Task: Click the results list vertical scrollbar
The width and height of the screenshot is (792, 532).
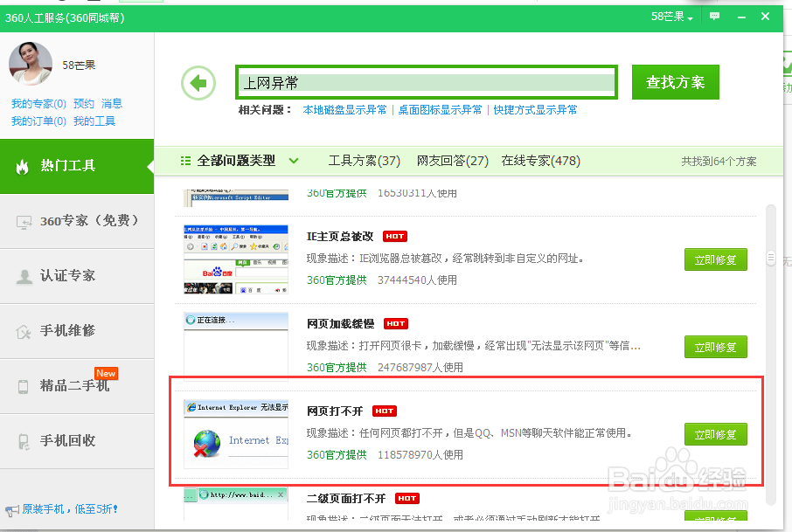Action: point(771,355)
